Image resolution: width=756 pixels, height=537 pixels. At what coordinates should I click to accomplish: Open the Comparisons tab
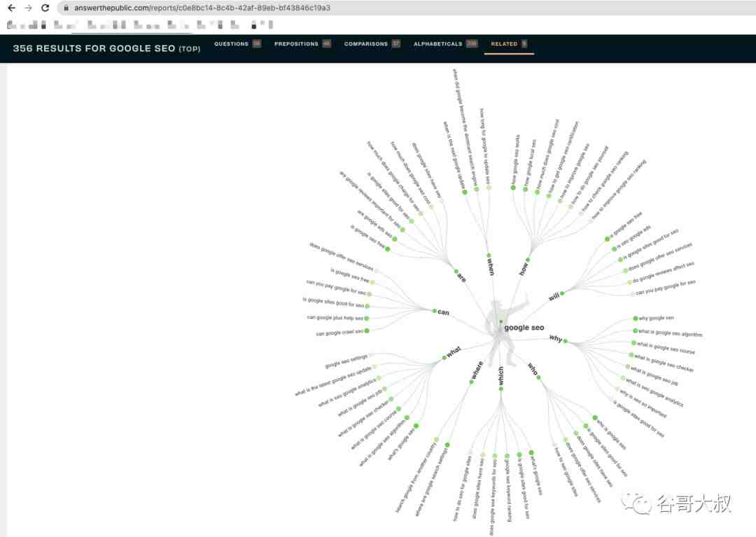click(372, 44)
